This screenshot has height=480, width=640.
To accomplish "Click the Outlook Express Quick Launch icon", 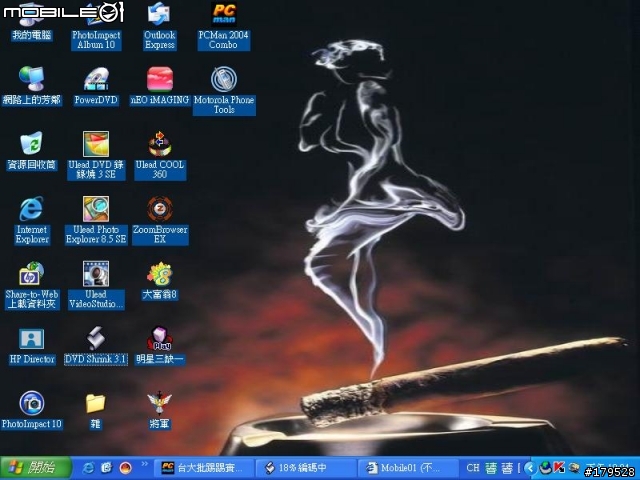I will coord(107,468).
